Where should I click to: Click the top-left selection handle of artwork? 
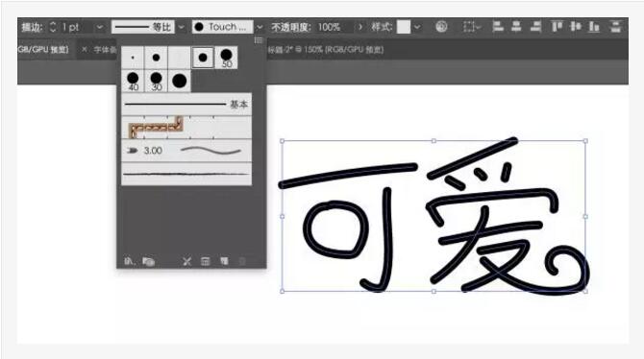tap(283, 141)
